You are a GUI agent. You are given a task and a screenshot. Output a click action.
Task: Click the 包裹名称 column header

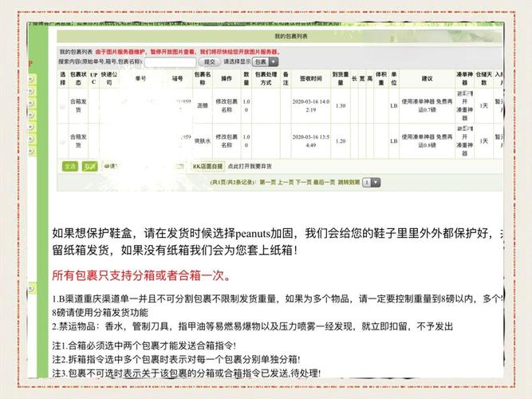[203, 78]
